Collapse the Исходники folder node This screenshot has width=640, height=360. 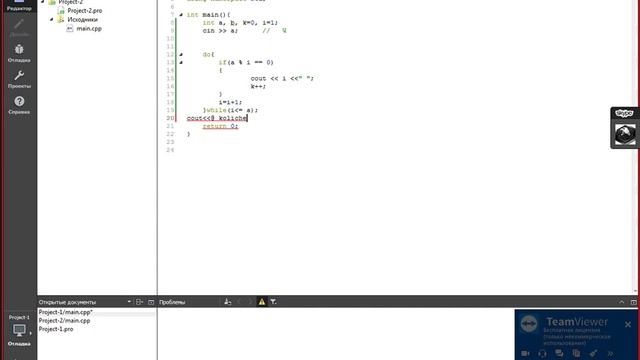point(52,19)
